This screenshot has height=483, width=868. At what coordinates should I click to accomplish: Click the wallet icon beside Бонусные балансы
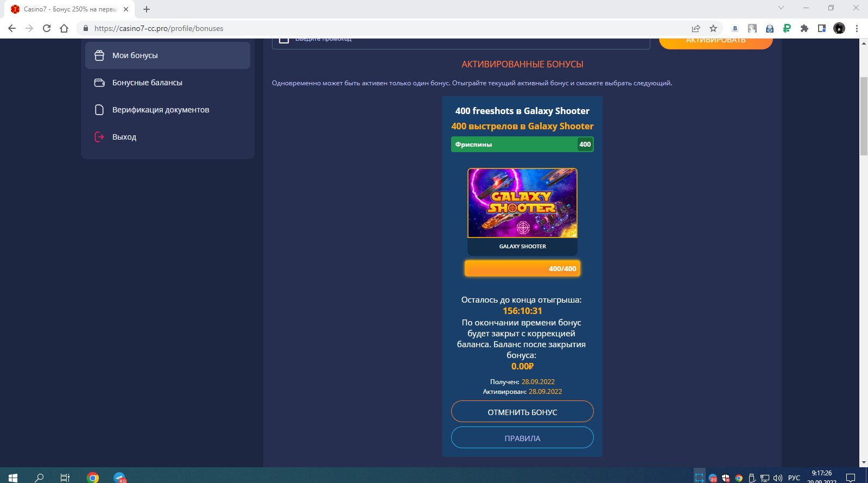(x=99, y=83)
